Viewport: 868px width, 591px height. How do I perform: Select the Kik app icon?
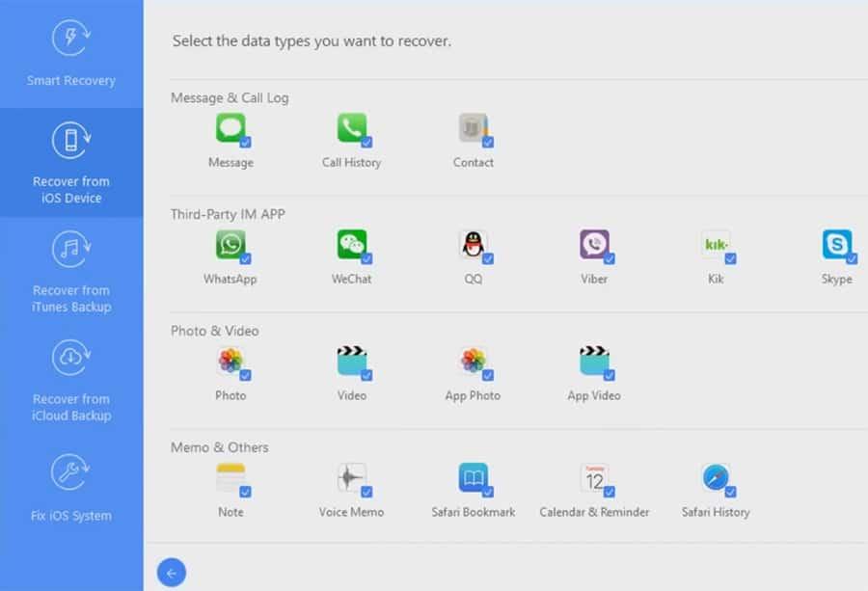click(x=716, y=245)
